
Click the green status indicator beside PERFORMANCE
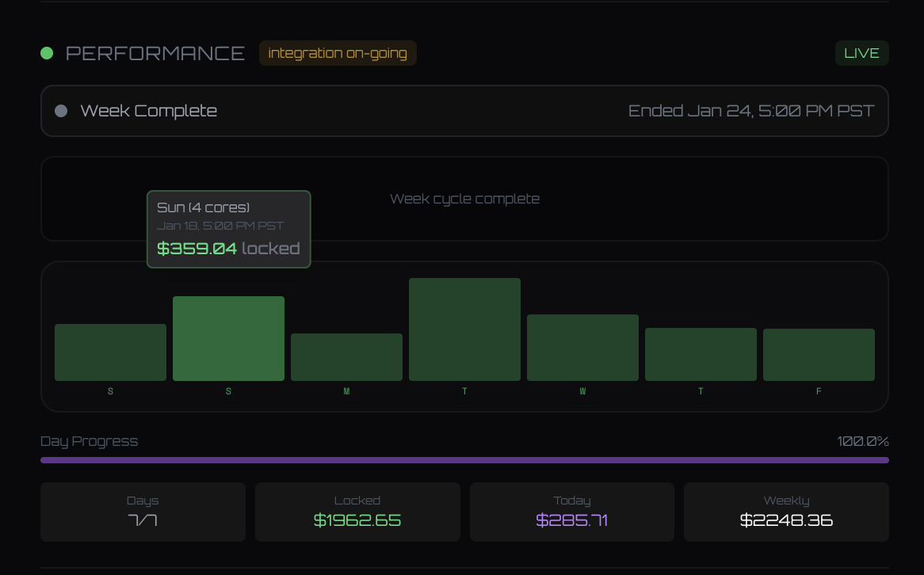(x=47, y=53)
